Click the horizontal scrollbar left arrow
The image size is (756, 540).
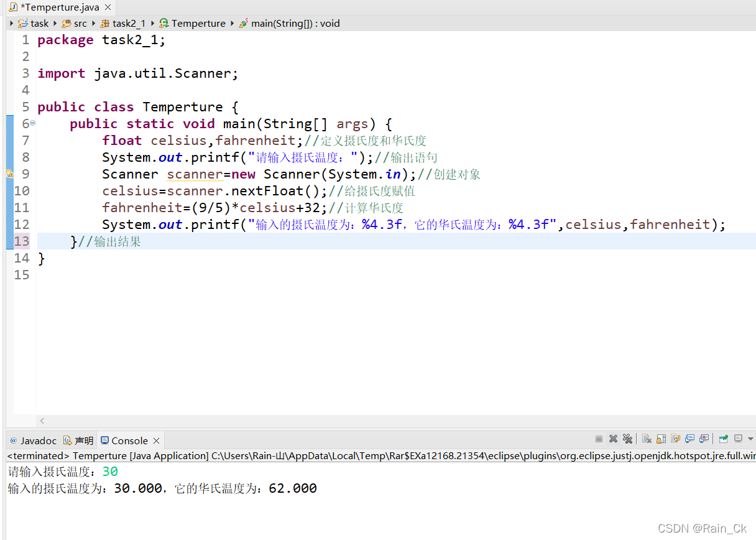[x=42, y=421]
